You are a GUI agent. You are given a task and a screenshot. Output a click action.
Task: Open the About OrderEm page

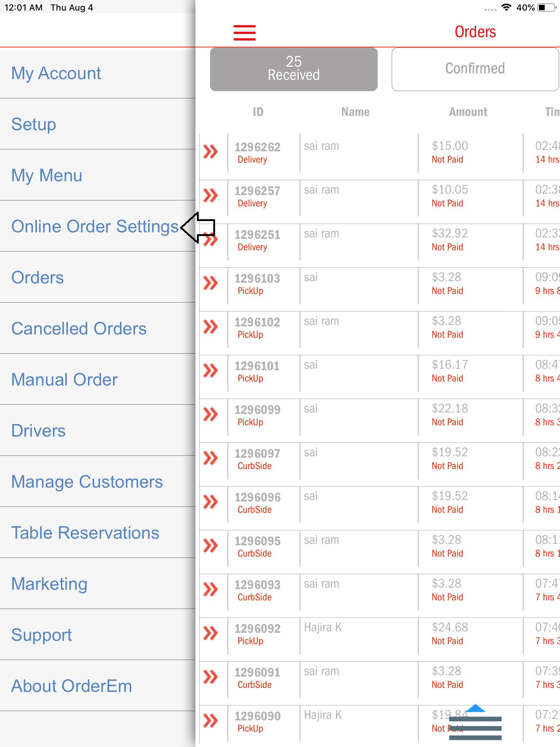click(71, 686)
